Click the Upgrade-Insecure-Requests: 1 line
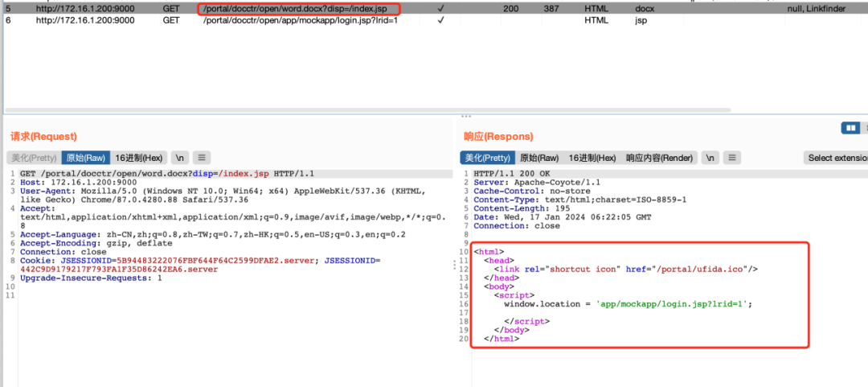Viewport: 868px width, 387px height. point(92,278)
